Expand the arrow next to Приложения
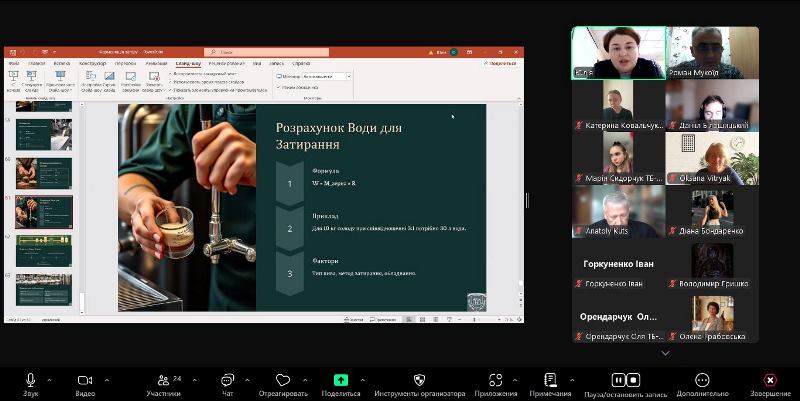The image size is (800, 401). (x=515, y=380)
